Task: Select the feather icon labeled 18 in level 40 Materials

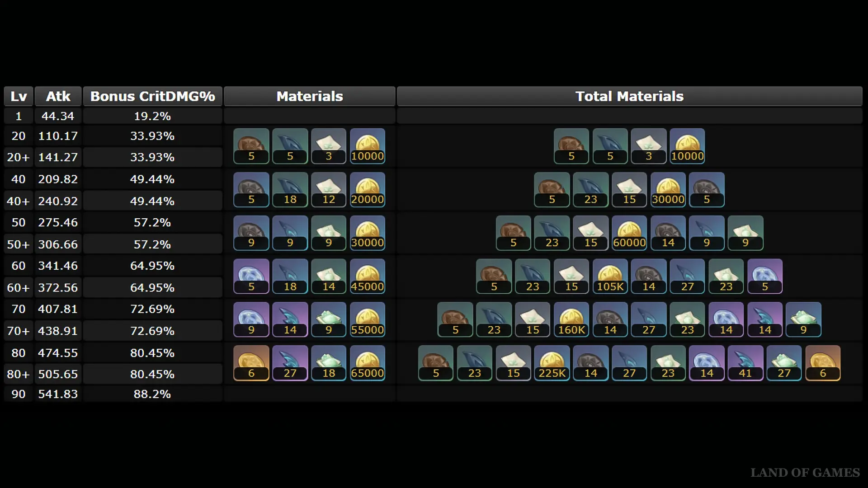Action: click(x=290, y=189)
